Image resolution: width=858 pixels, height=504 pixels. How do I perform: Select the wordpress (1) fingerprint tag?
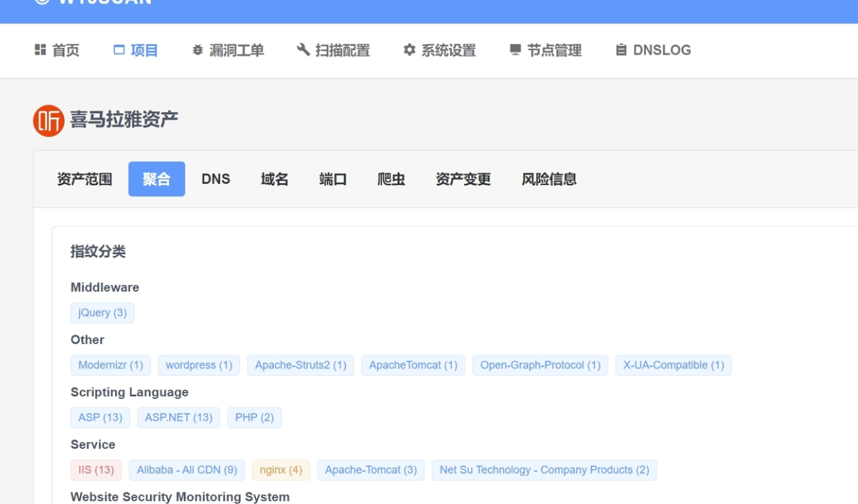click(x=199, y=365)
